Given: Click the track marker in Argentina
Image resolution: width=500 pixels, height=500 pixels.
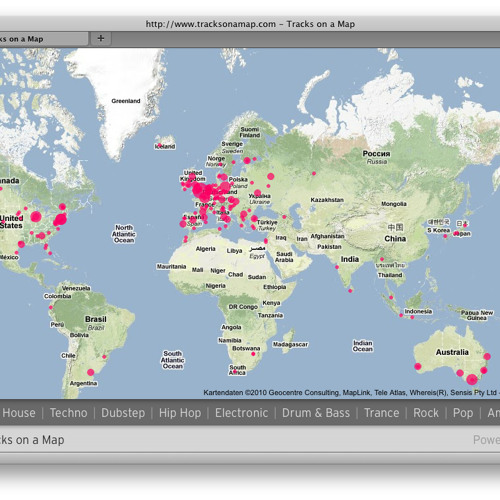Looking at the screenshot, I should [91, 372].
